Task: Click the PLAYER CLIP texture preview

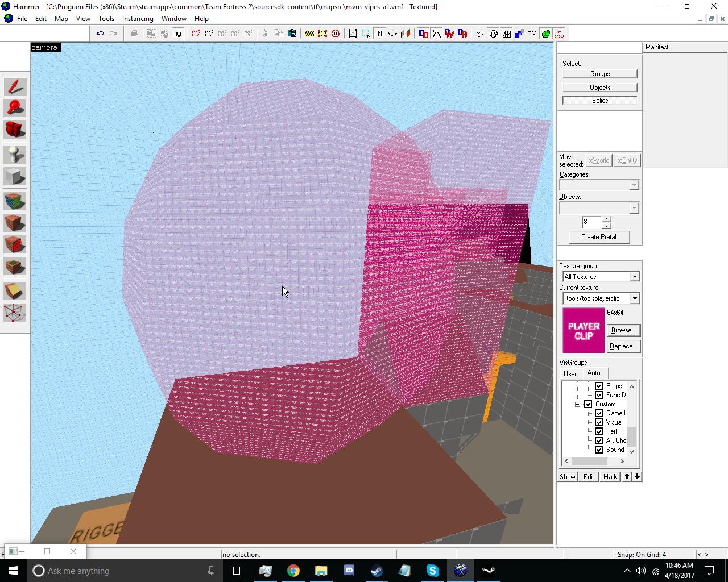Action: pyautogui.click(x=584, y=331)
